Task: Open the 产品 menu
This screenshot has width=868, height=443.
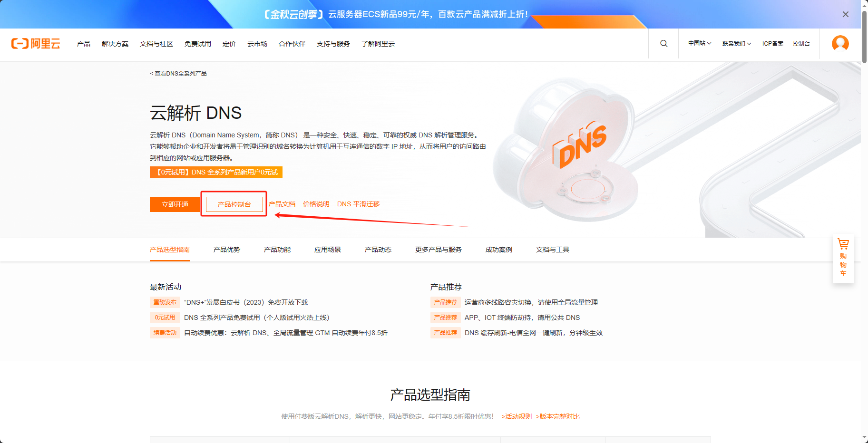Action: point(84,44)
